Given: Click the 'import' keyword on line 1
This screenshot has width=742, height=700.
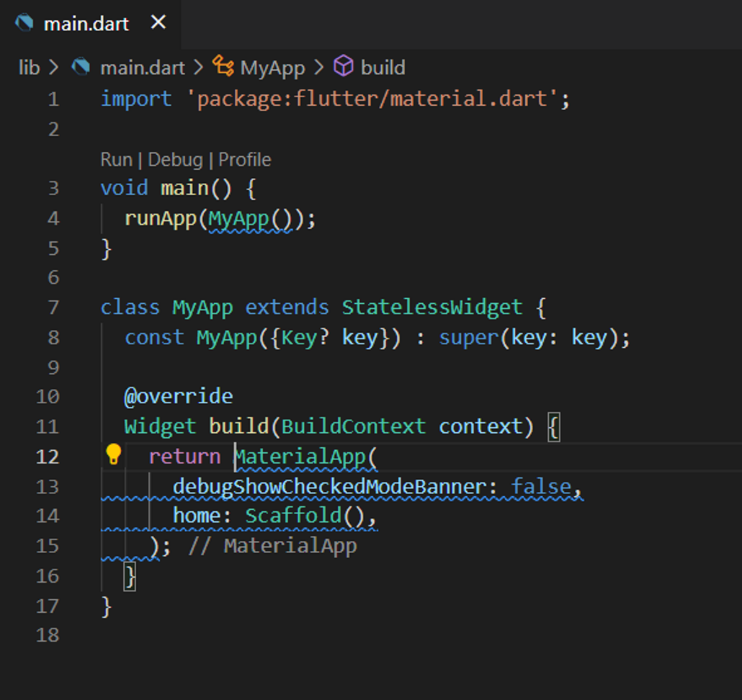Looking at the screenshot, I should (136, 99).
